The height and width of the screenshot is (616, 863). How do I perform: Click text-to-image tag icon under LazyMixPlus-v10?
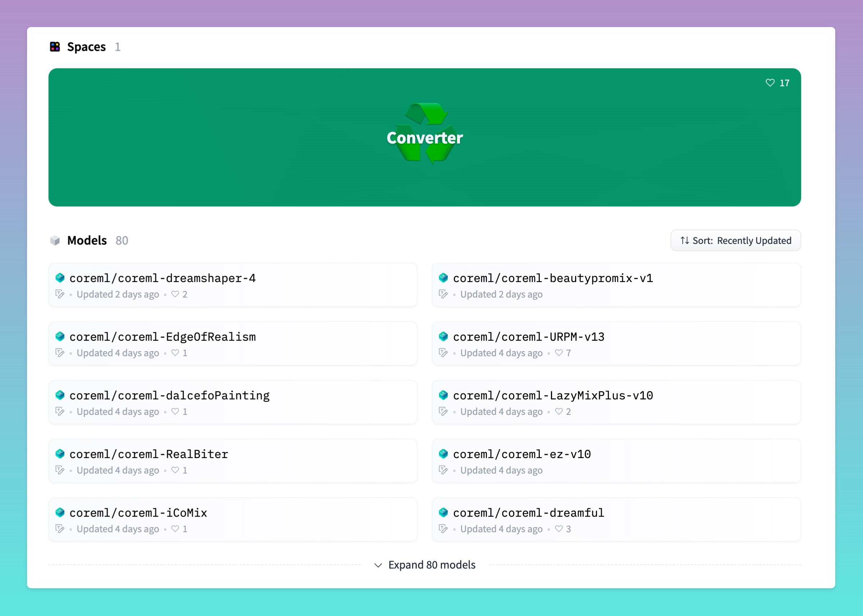coord(443,411)
